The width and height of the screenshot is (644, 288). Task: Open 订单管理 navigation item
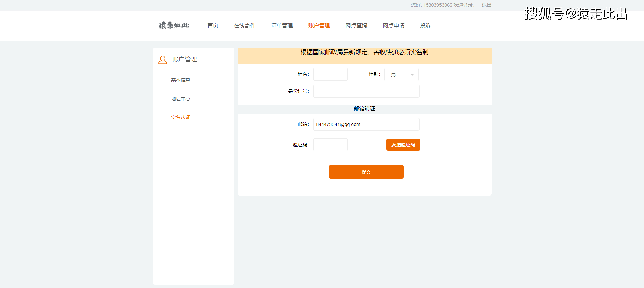point(282,26)
